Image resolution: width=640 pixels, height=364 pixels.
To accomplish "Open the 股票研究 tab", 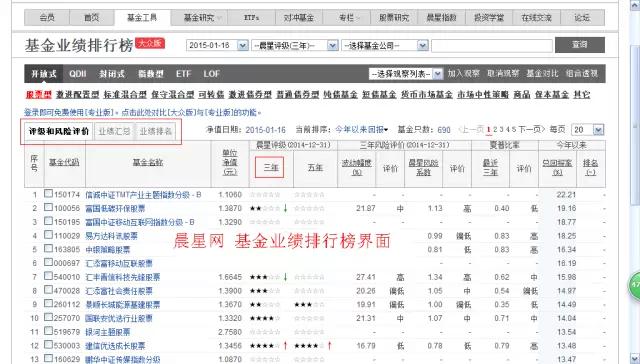I will point(394,18).
